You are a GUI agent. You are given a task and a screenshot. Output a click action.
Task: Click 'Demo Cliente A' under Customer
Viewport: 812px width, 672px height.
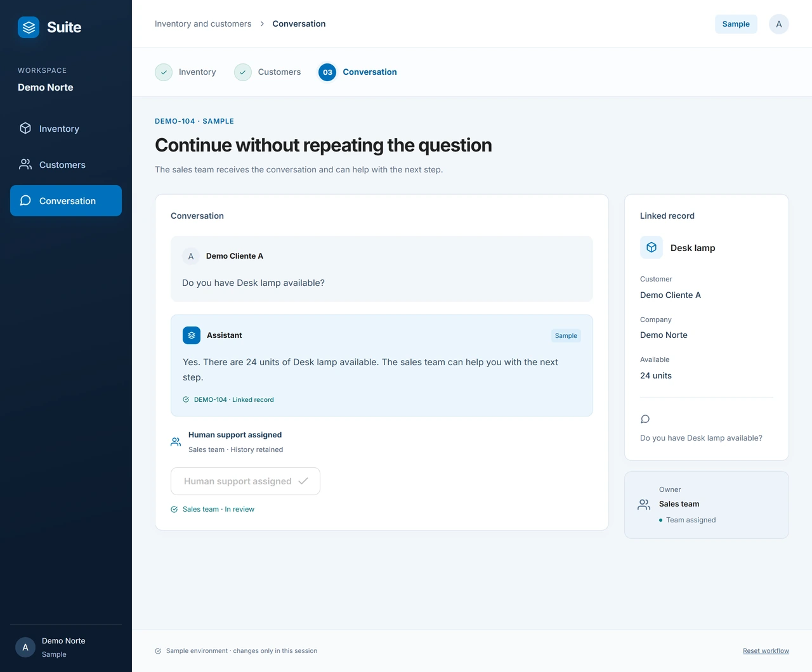[671, 295]
